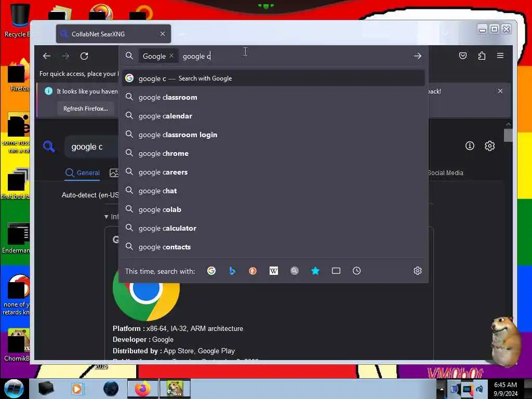Viewport: 532px width, 399px height.
Task: Pick the "google colab" suggestion
Action: click(x=273, y=210)
